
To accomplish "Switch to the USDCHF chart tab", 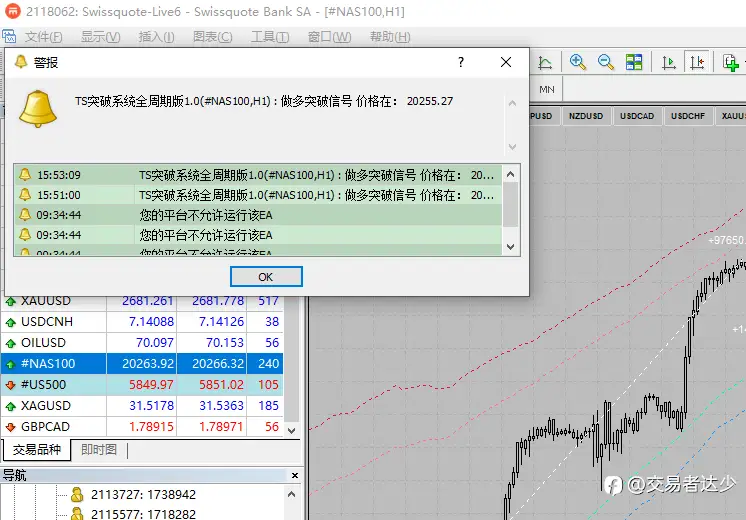I will (687, 116).
